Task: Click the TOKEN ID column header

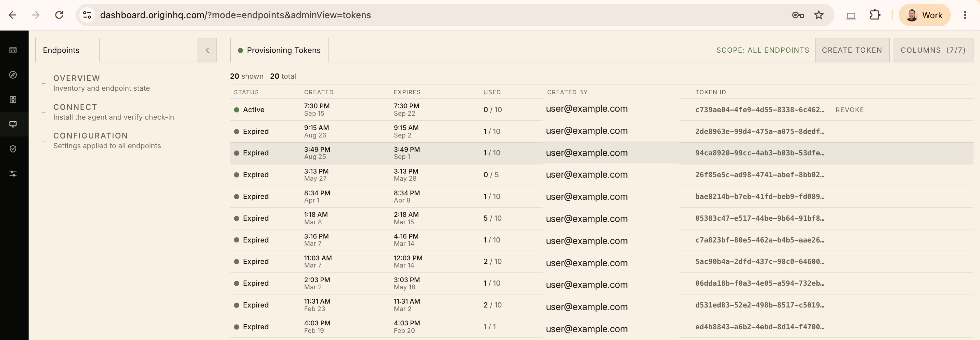Action: pyautogui.click(x=710, y=92)
